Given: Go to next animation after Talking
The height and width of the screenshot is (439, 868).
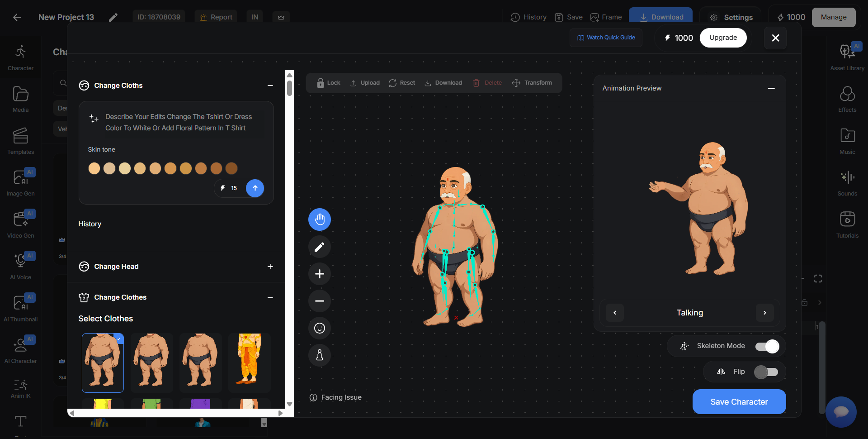Looking at the screenshot, I should click(x=764, y=313).
